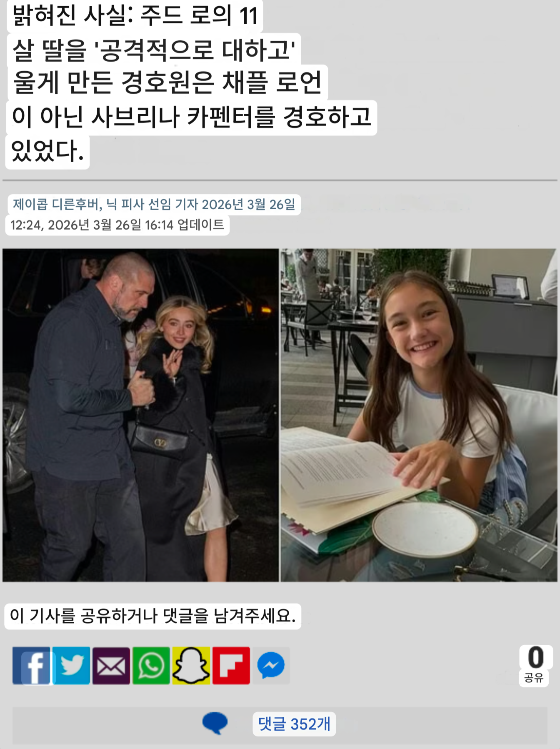Open the 댓글 352개 comments link
This screenshot has width=560, height=749.
[294, 724]
